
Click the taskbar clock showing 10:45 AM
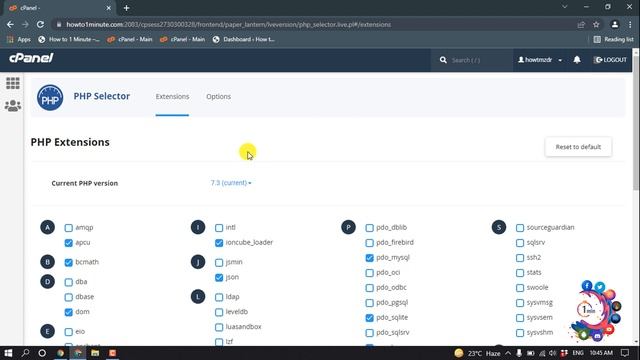pyautogui.click(x=601, y=353)
